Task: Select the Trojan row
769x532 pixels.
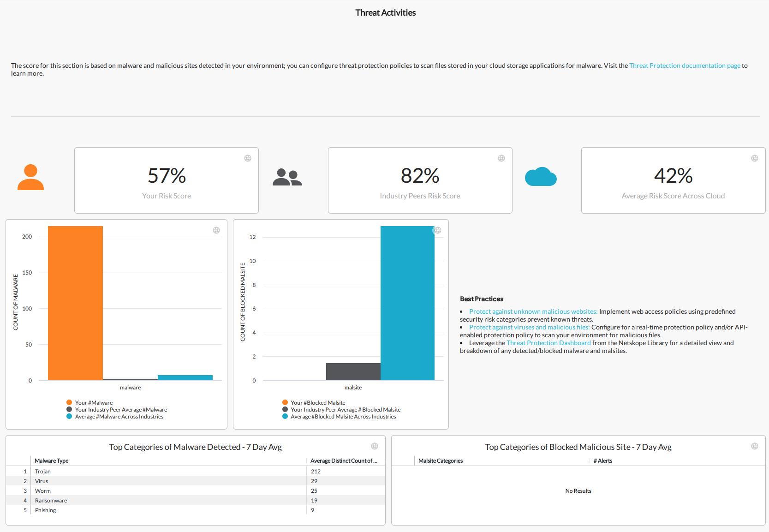Action: (196, 471)
